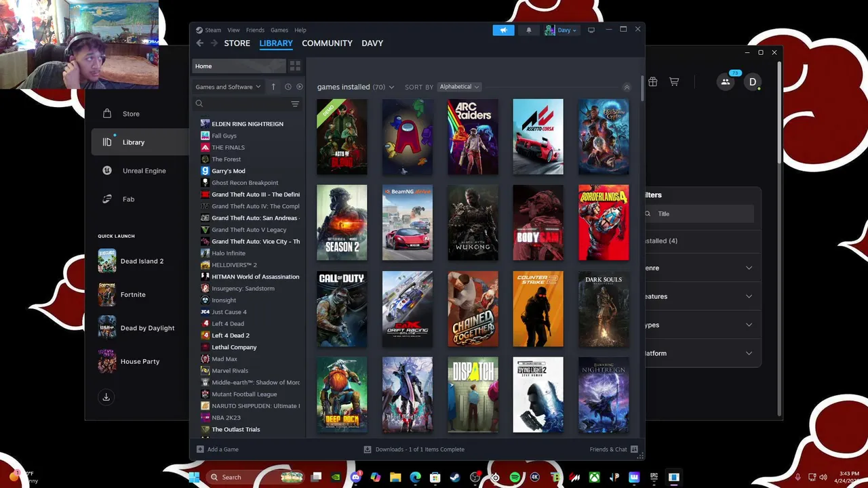
Task: Open Discord from the taskbar
Action: 356,477
